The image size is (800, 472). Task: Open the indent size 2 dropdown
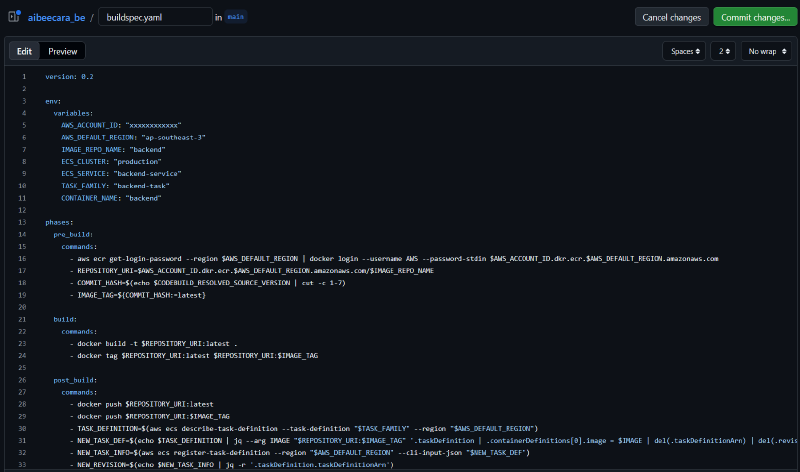pos(723,51)
